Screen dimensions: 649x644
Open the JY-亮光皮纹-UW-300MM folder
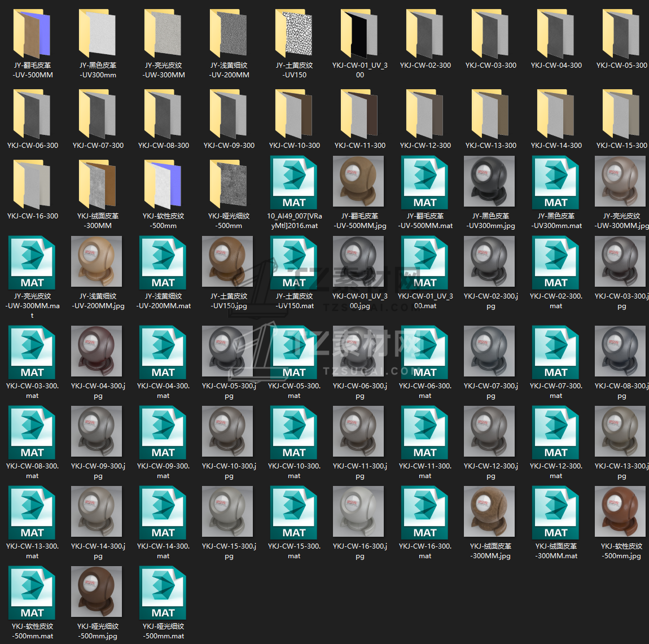(163, 34)
